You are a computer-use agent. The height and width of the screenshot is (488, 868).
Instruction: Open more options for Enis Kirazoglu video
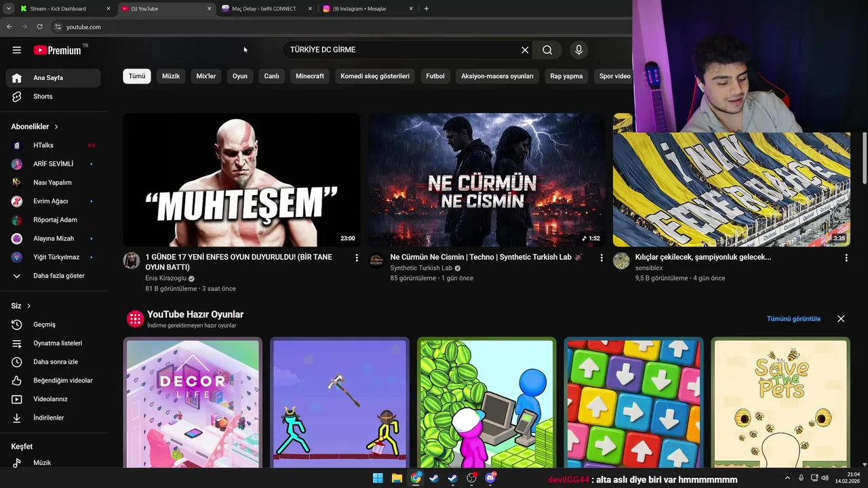[x=357, y=258]
